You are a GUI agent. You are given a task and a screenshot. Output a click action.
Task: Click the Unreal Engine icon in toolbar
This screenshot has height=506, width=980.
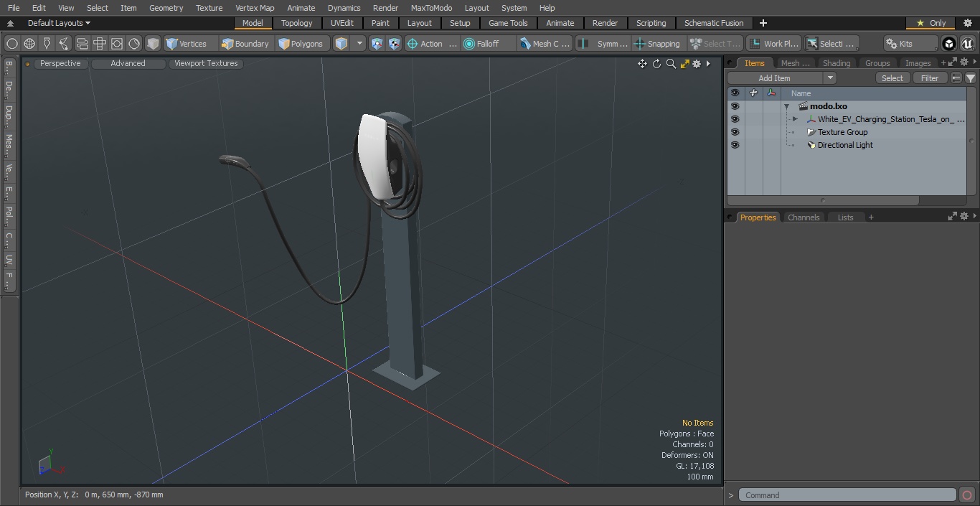967,44
